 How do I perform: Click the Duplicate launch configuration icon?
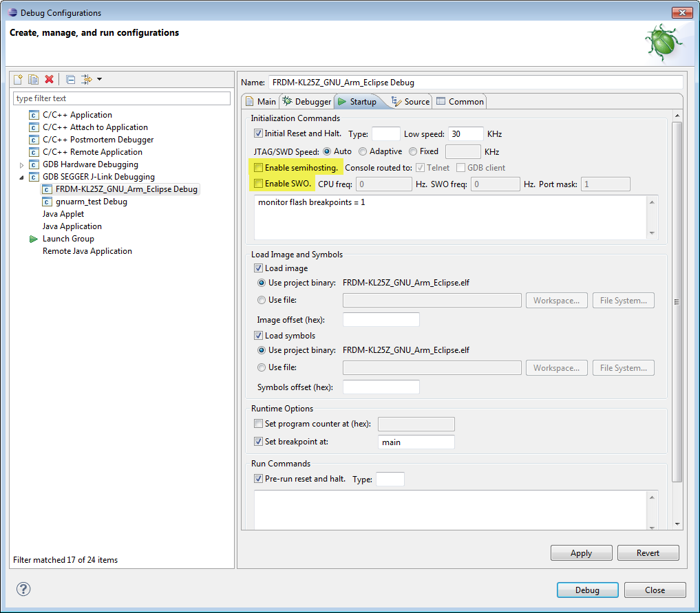(x=33, y=79)
